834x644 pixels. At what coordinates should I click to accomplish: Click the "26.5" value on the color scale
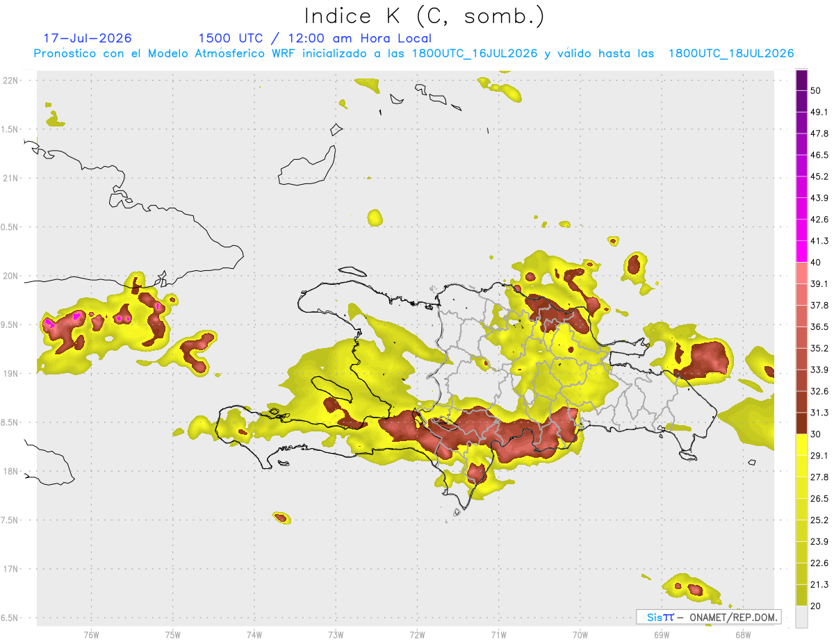[819, 499]
